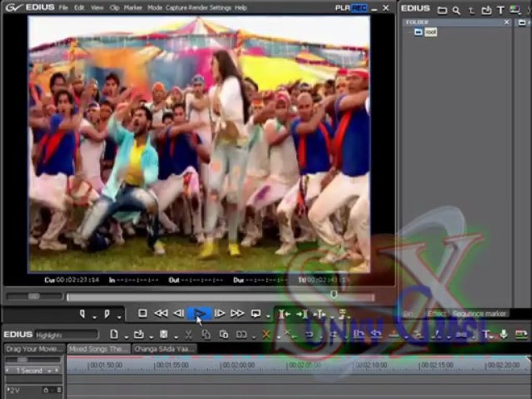
Task: Click the Rewind button
Action: 161,313
